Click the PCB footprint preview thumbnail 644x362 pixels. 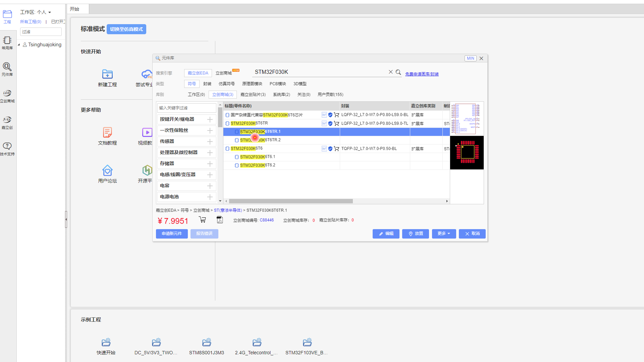click(x=467, y=153)
